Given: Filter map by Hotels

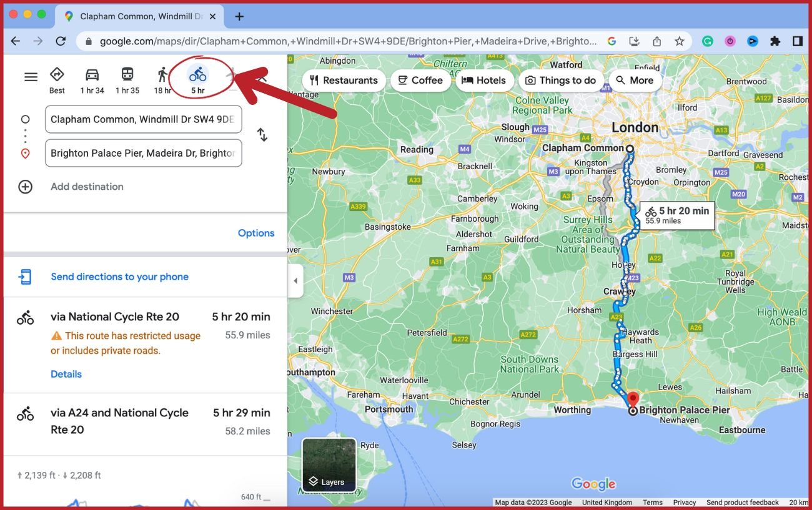Looking at the screenshot, I should [x=484, y=80].
